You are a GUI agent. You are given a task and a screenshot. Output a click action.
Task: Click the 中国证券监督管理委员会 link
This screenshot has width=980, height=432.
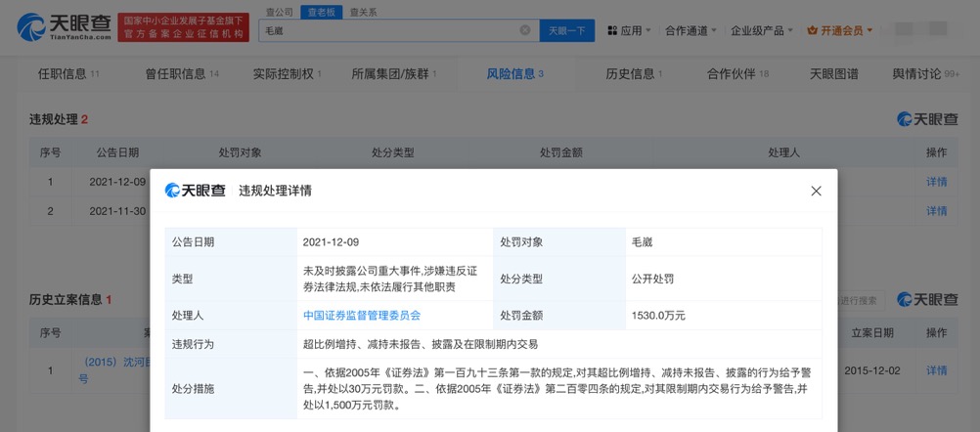[x=362, y=316]
